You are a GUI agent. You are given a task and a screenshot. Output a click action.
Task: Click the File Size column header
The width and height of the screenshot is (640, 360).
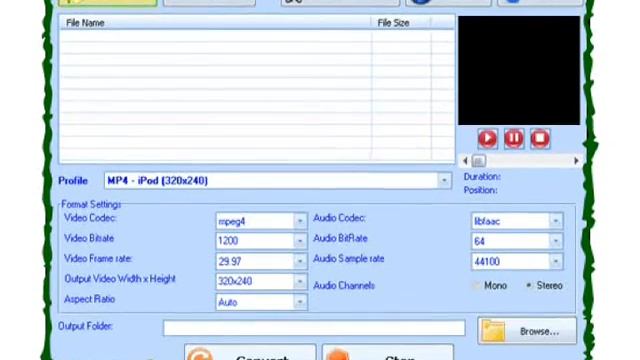(401, 23)
